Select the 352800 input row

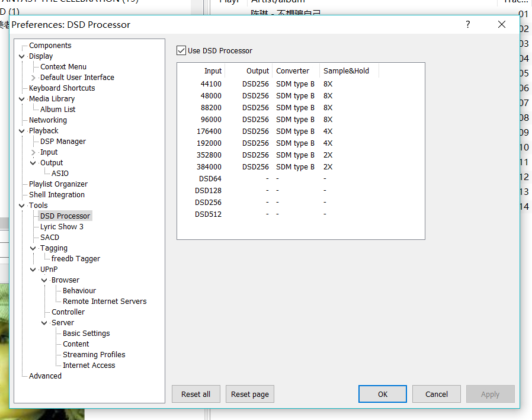pos(300,155)
